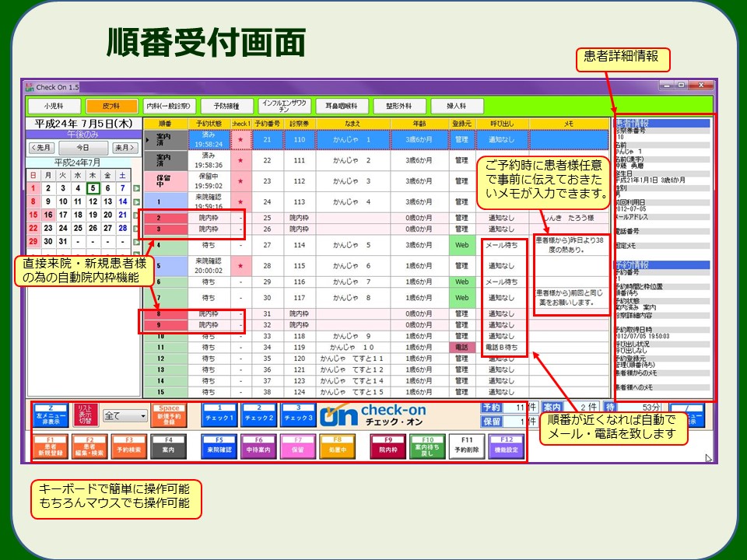Click the F11 予約削除 button
Image resolution: width=747 pixels, height=560 pixels.
465,446
